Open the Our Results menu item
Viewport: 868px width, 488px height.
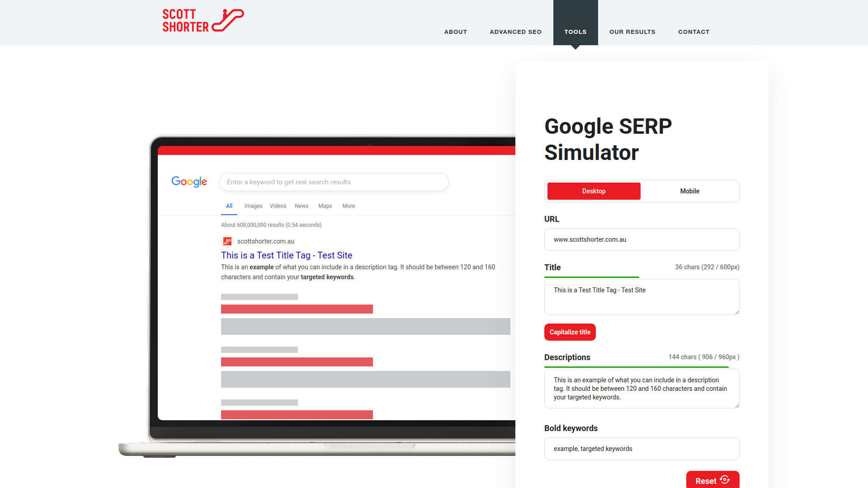click(632, 32)
